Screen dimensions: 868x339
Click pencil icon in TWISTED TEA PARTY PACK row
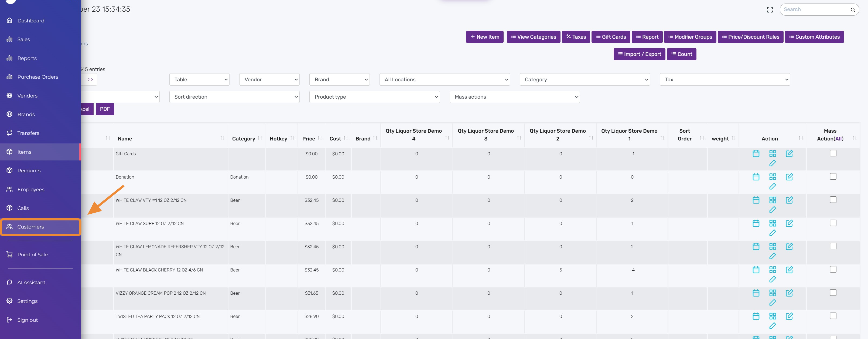pyautogui.click(x=772, y=326)
